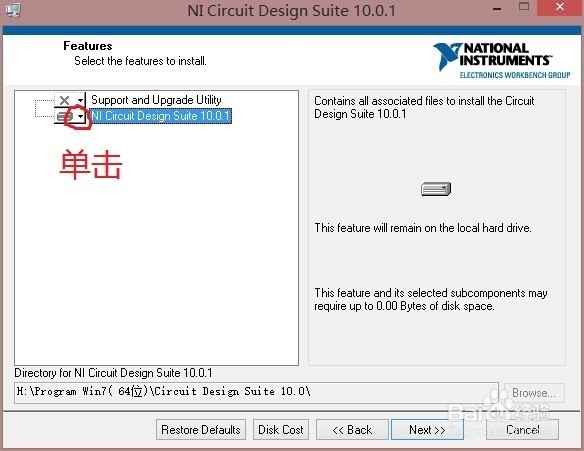Screen dimensions: 584x451
Task: Click 'Directory for NI Circuit Design Suite 10.0.1' label
Action: 113,373
